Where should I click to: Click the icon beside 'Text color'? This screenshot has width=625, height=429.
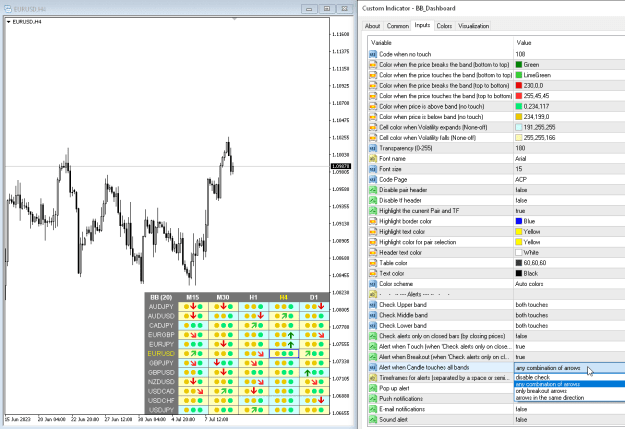click(x=373, y=274)
